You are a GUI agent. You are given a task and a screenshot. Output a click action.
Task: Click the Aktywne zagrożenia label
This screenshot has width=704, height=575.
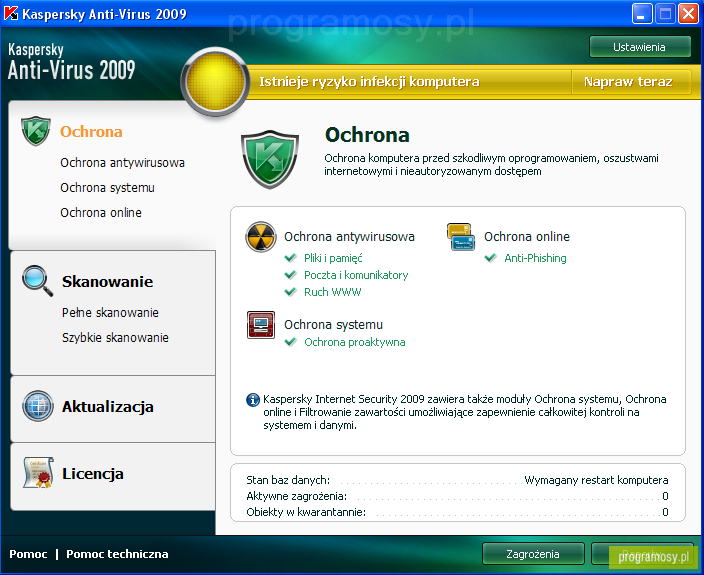pos(297,496)
